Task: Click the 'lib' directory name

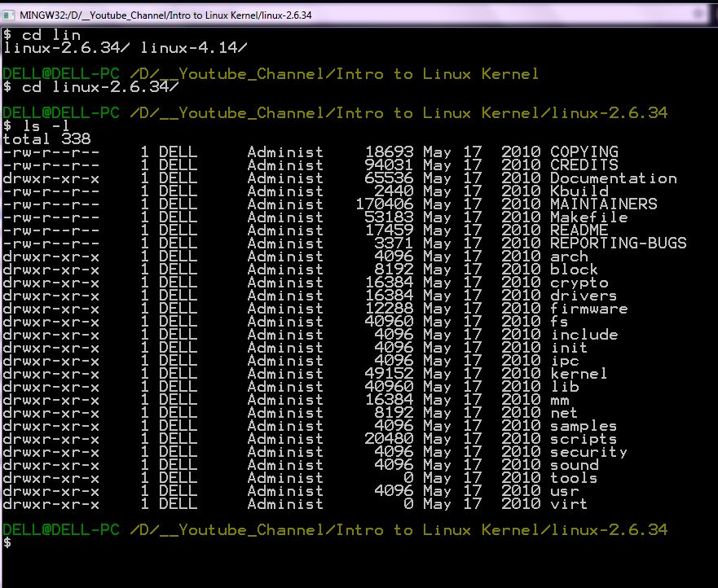Action: pos(565,387)
